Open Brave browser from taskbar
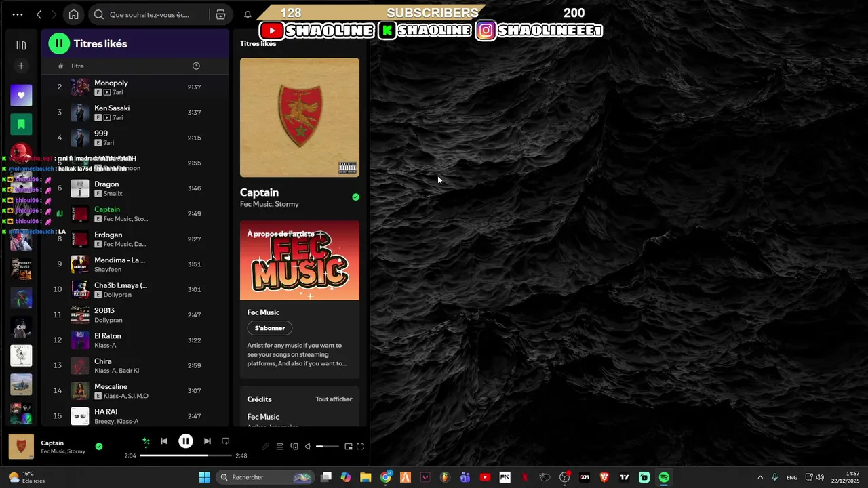This screenshot has width=868, height=488. point(604,477)
